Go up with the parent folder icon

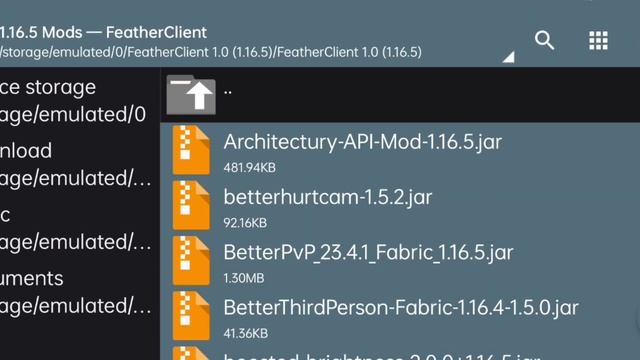(x=191, y=95)
